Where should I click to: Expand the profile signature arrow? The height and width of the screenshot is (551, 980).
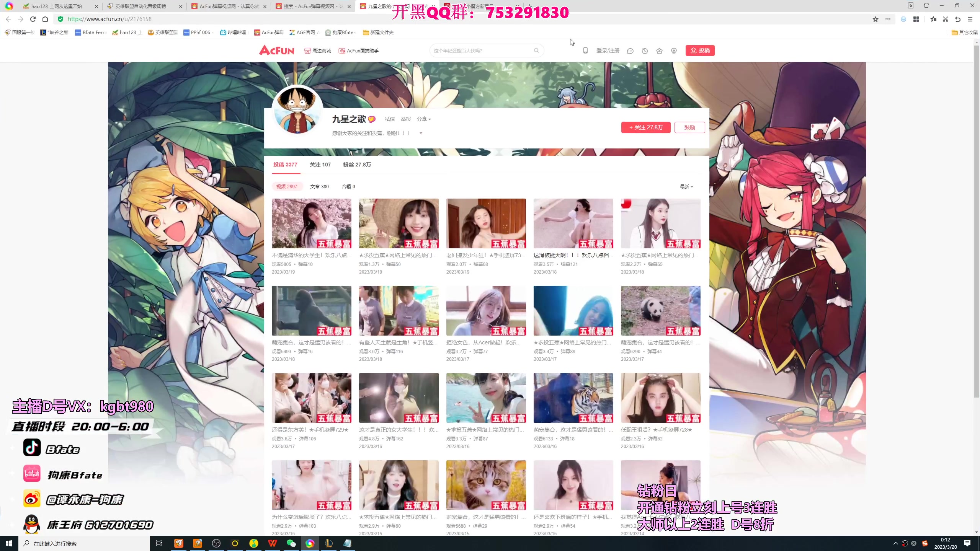[421, 133]
